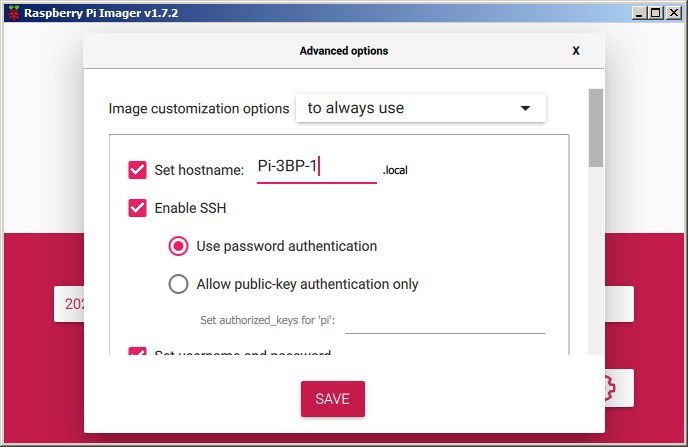Viewport: 688px width, 447px height.
Task: Click the arrow beside "to always use"
Action: coord(525,108)
